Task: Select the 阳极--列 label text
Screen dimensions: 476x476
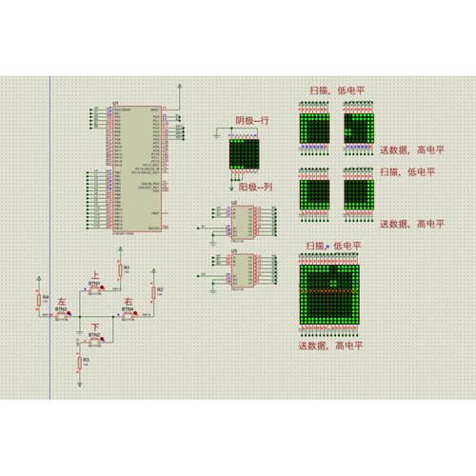Action: tap(255, 187)
